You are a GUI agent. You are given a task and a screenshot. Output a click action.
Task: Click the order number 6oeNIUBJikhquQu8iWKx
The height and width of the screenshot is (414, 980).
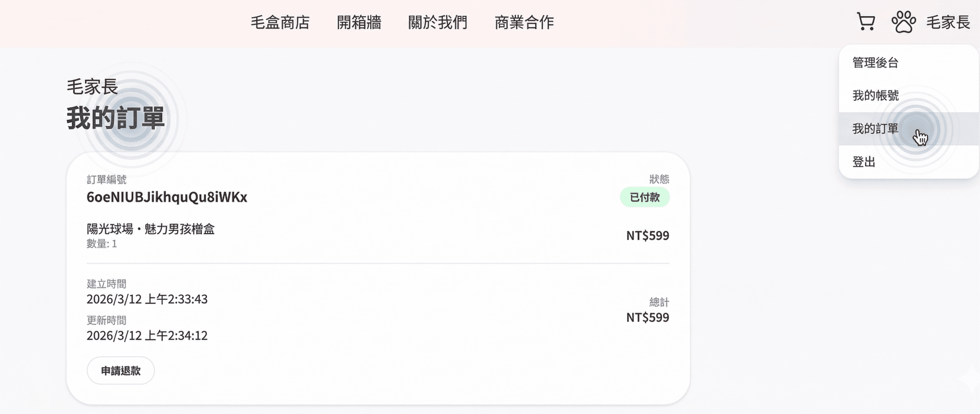tap(167, 198)
